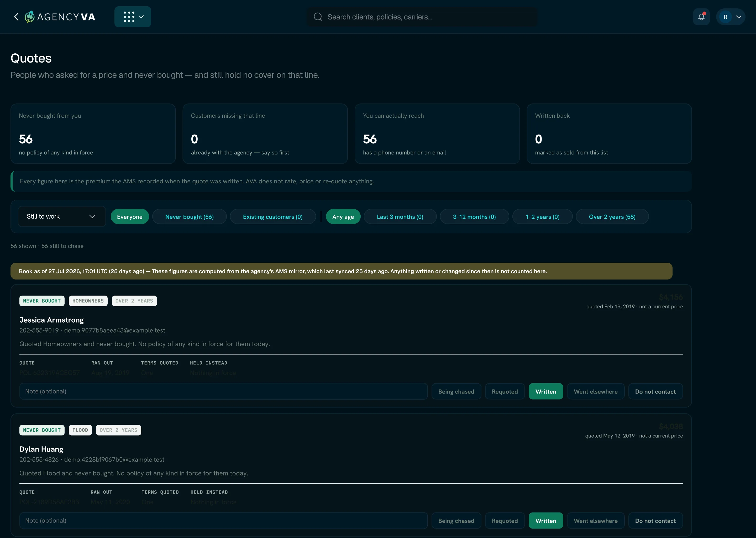Screen dimensions: 756x538
Task: Mark Jessica Armstrong as Went elsewhere
Action: click(x=595, y=391)
